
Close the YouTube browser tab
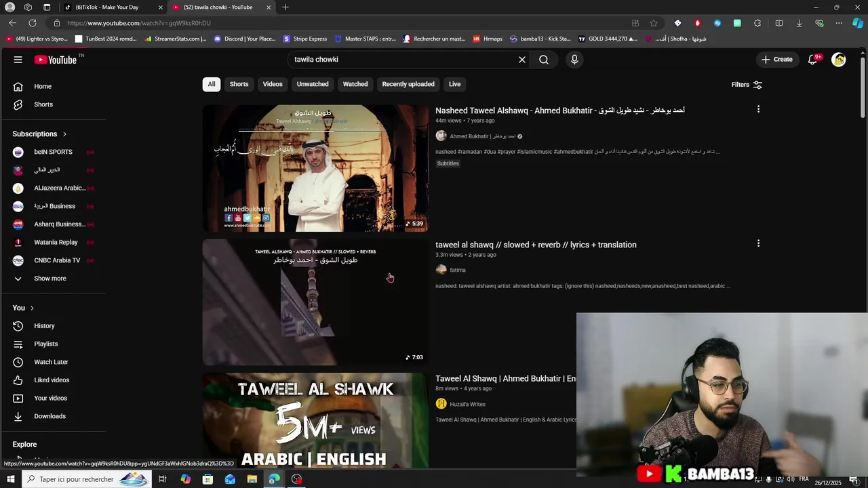[269, 7]
